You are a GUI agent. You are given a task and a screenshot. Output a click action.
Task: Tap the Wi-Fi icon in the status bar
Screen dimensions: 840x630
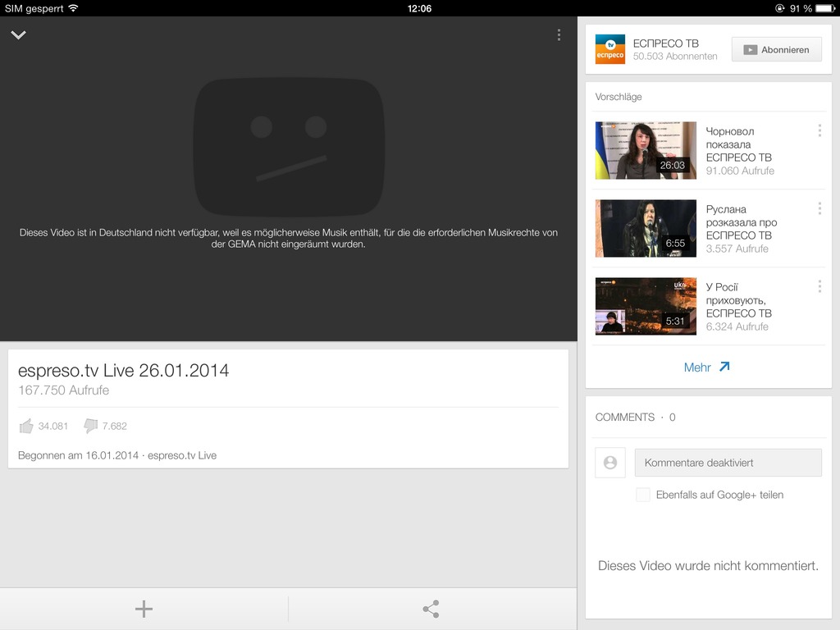click(73, 8)
